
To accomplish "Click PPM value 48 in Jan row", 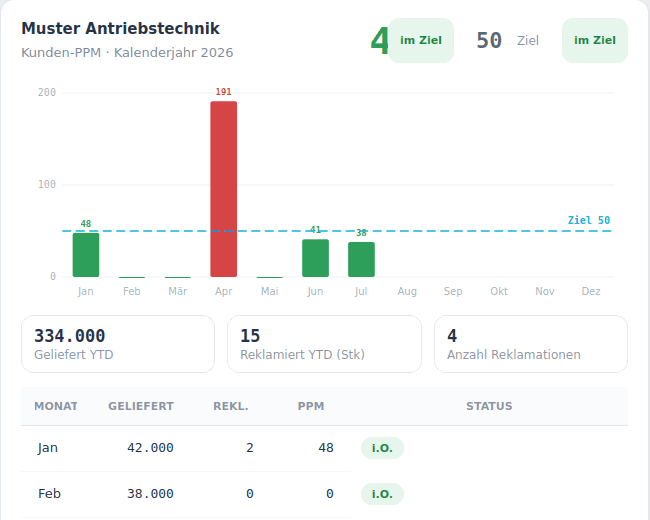I will point(326,448).
